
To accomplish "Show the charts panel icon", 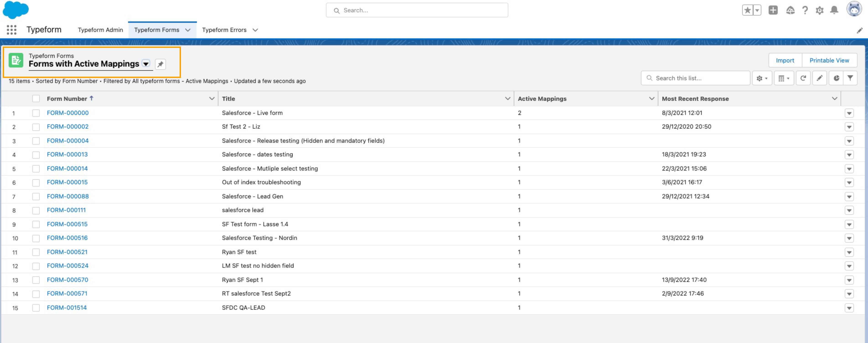I will pos(836,78).
